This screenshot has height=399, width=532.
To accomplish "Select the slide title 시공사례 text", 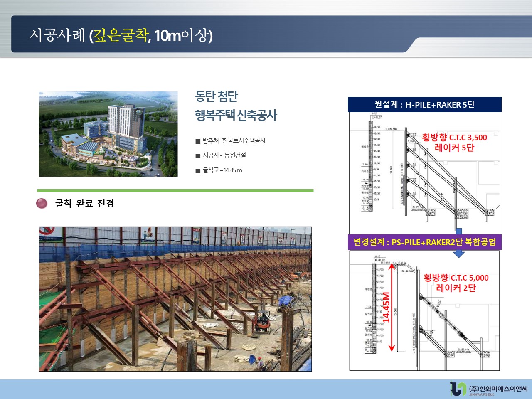I will click(x=57, y=35).
